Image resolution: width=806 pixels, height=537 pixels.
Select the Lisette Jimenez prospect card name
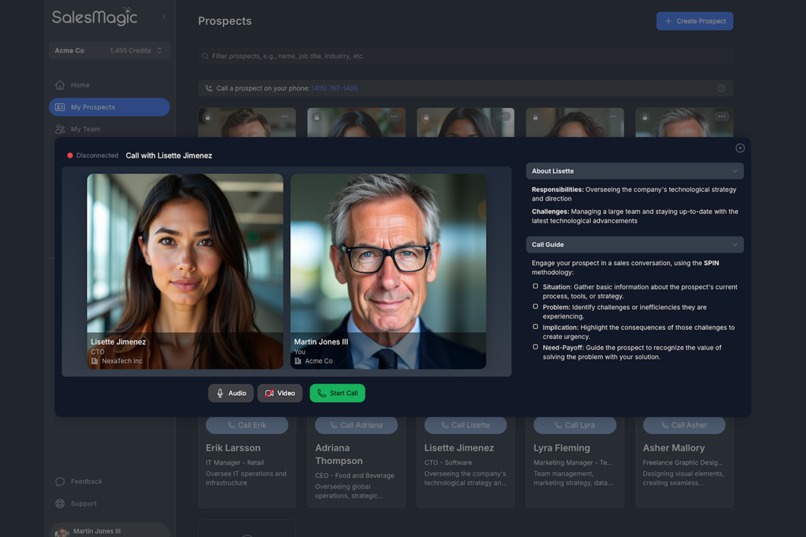(x=459, y=448)
